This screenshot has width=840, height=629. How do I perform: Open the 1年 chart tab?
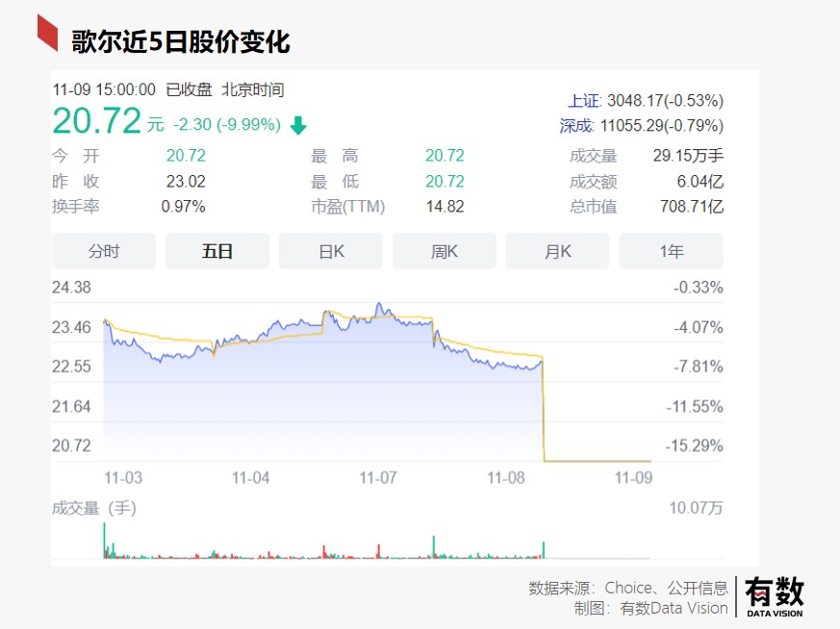coord(671,251)
